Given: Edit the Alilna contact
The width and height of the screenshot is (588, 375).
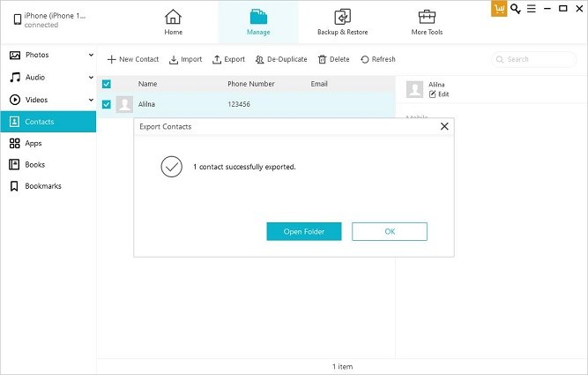Looking at the screenshot, I should [x=433, y=94].
